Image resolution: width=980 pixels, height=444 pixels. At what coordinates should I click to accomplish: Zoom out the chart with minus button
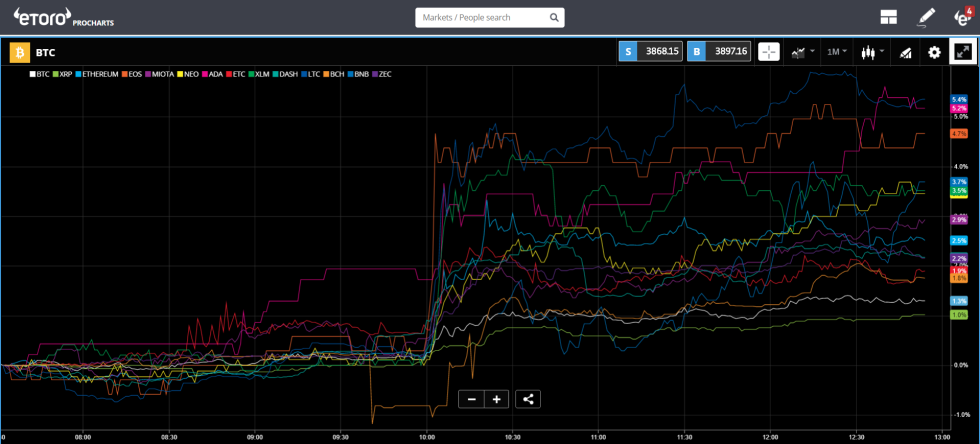pos(472,399)
